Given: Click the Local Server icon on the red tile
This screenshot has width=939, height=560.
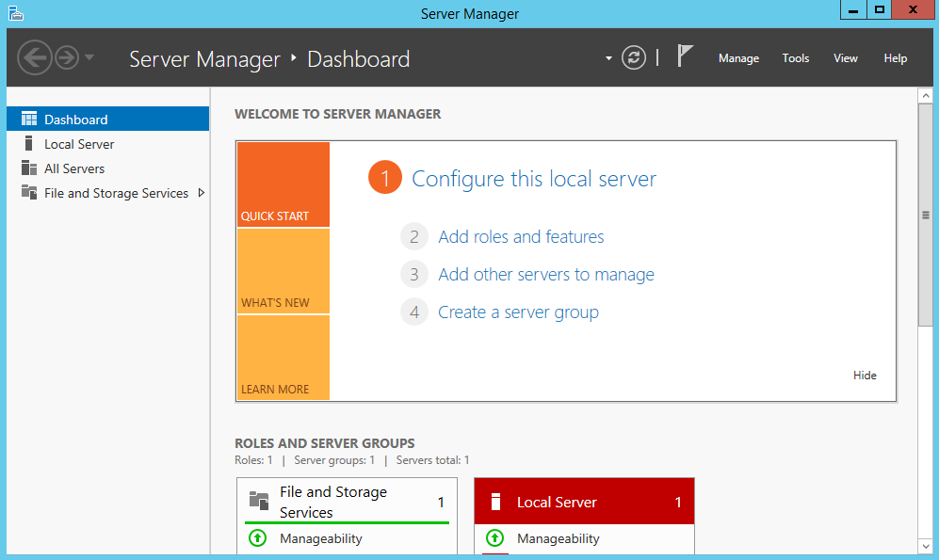Looking at the screenshot, I should pos(496,501).
